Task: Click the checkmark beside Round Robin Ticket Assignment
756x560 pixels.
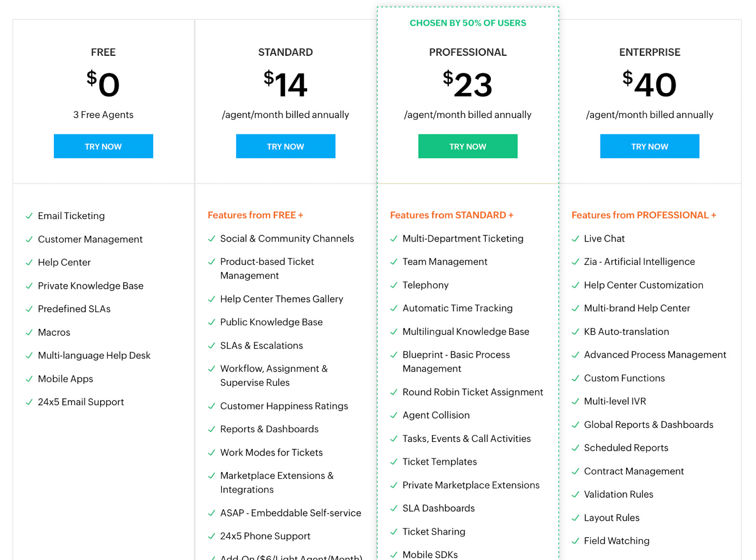Action: tap(394, 392)
